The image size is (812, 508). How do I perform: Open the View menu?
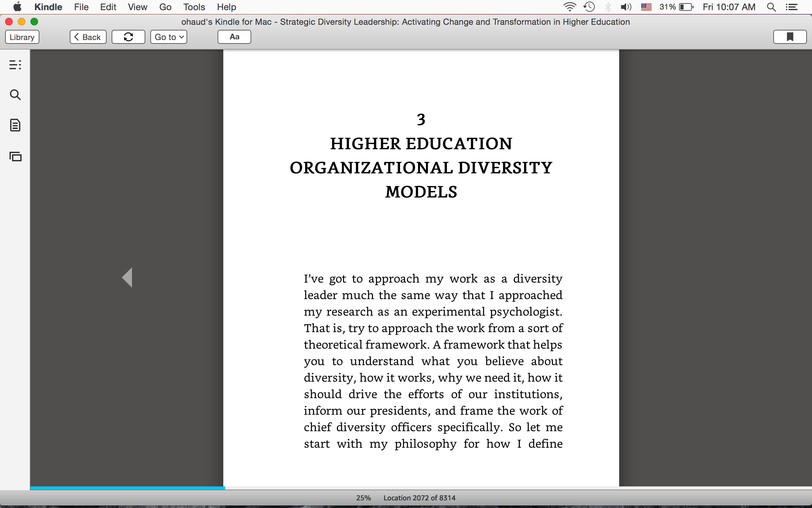click(138, 7)
